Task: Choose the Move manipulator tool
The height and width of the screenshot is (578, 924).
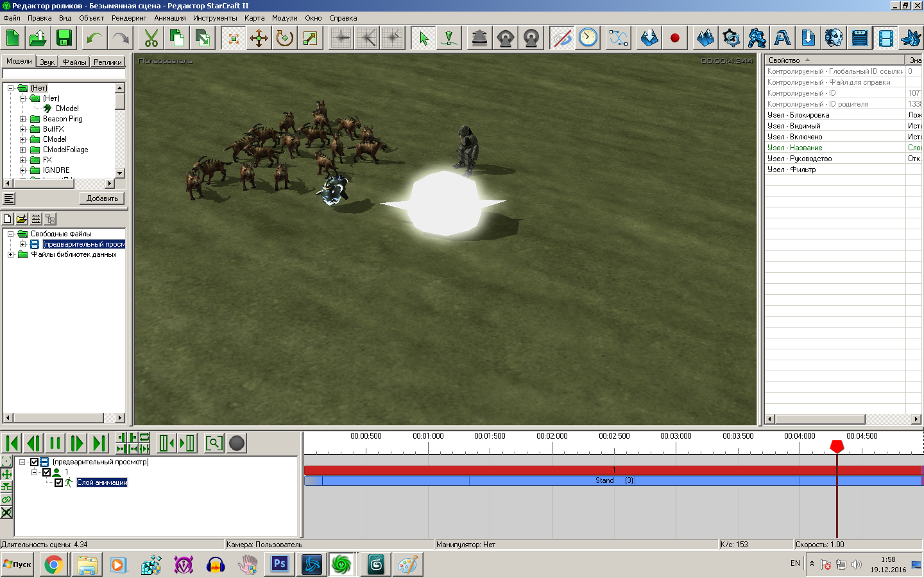Action: click(259, 38)
